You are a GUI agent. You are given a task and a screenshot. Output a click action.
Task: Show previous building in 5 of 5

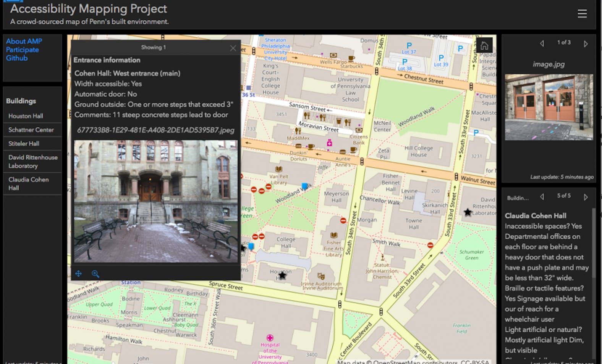point(542,197)
